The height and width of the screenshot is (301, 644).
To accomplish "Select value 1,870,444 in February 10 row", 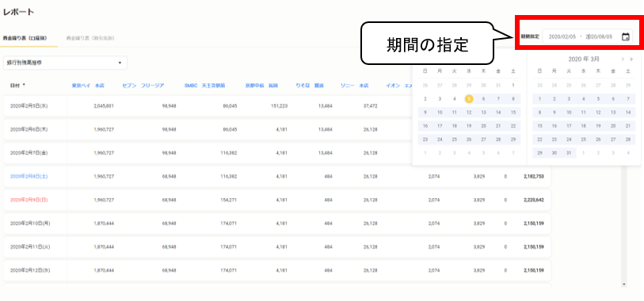I will pyautogui.click(x=104, y=223).
